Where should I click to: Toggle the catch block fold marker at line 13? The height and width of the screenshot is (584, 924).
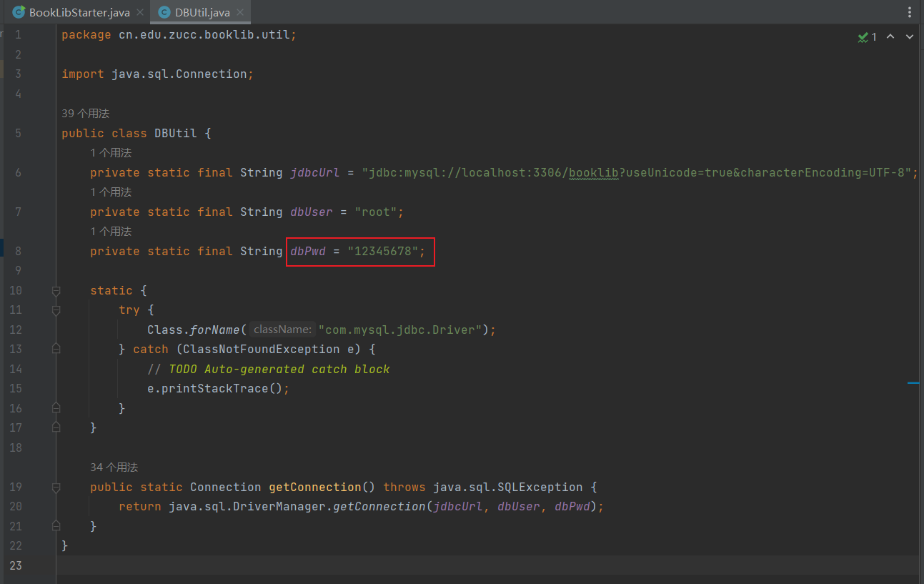click(x=56, y=350)
